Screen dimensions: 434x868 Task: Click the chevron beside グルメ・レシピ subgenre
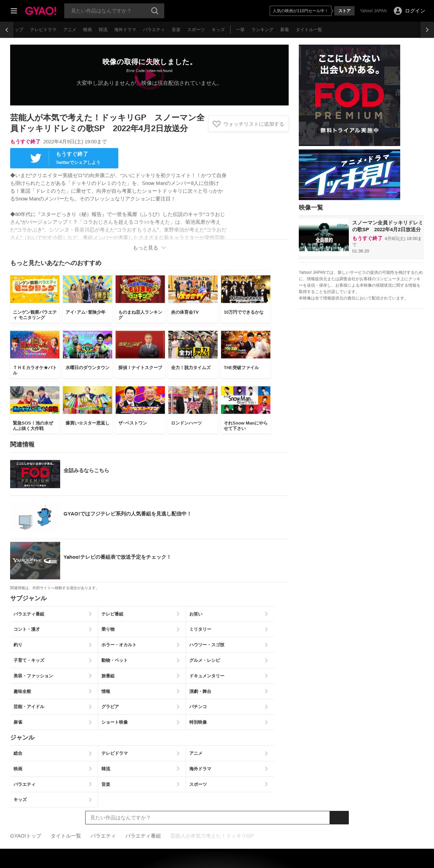point(266,660)
